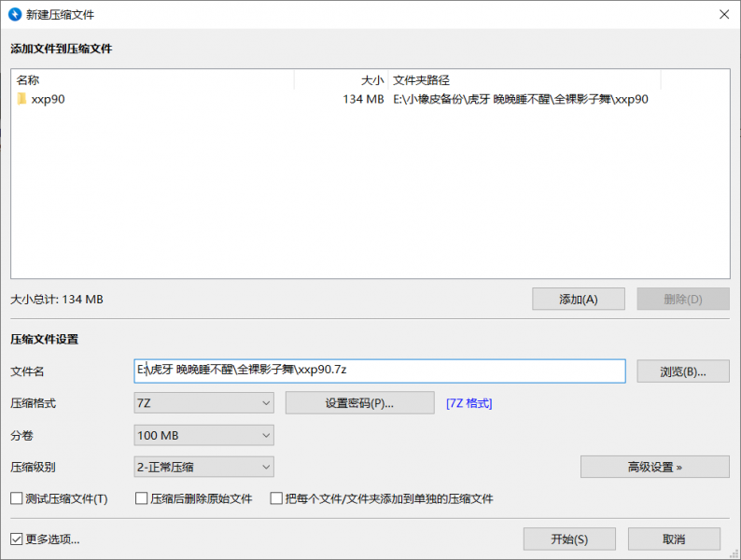Open the 分卷 dropdown set to 100 MB
Image resolution: width=741 pixels, height=560 pixels.
(x=203, y=436)
